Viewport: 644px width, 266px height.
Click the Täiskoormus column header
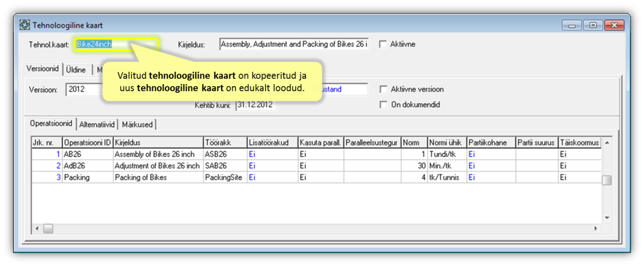pos(580,142)
